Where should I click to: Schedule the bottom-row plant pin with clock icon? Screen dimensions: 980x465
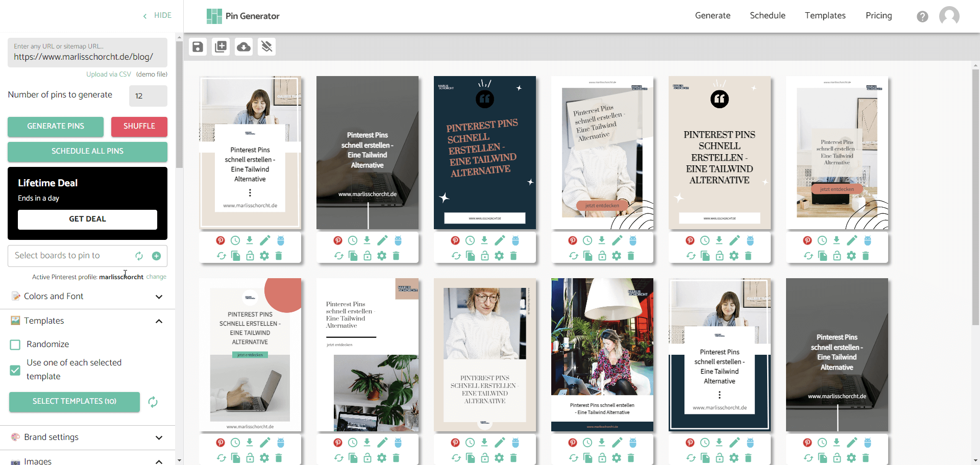click(353, 443)
